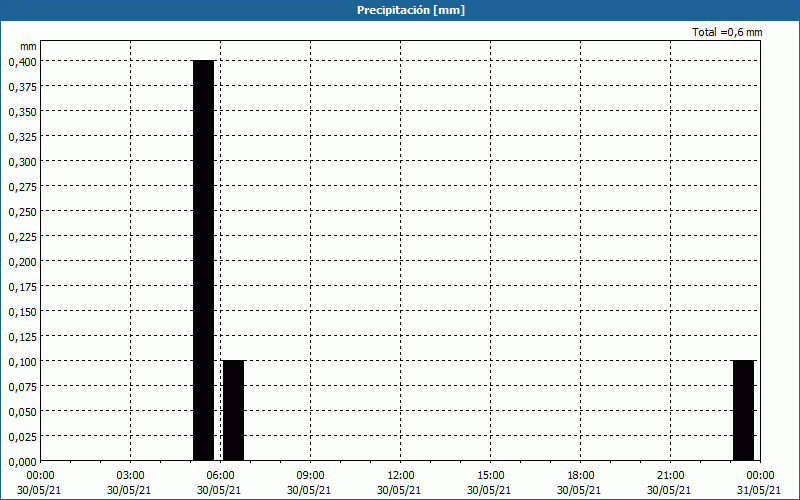Click the 18:00 30/05/21 time label
The height and width of the screenshot is (500, 800).
(580, 483)
